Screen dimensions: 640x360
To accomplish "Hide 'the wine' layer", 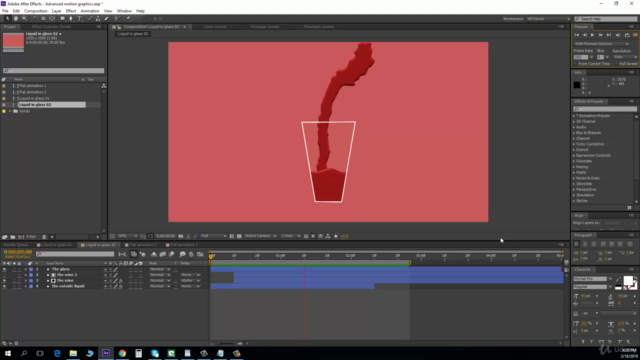I will tap(4, 281).
